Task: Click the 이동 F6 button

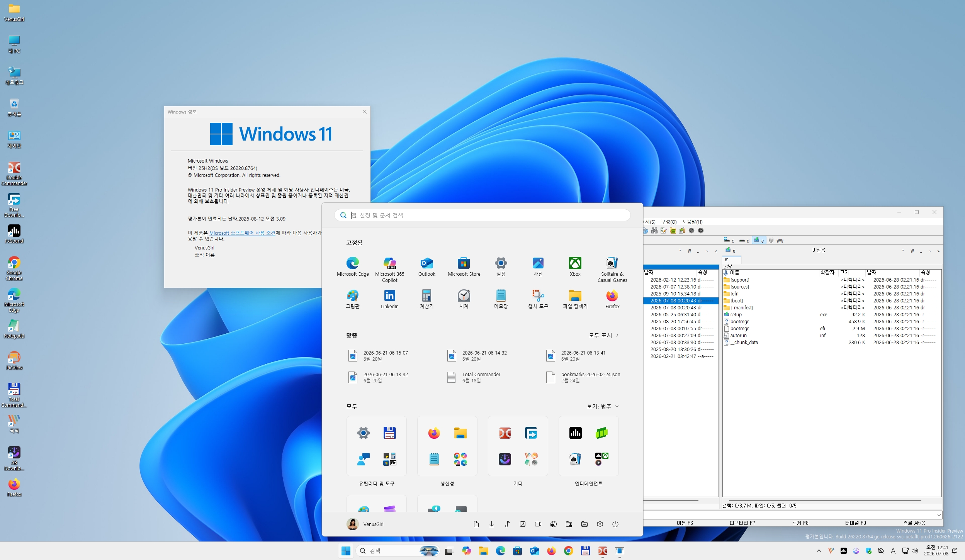Action: pyautogui.click(x=685, y=523)
